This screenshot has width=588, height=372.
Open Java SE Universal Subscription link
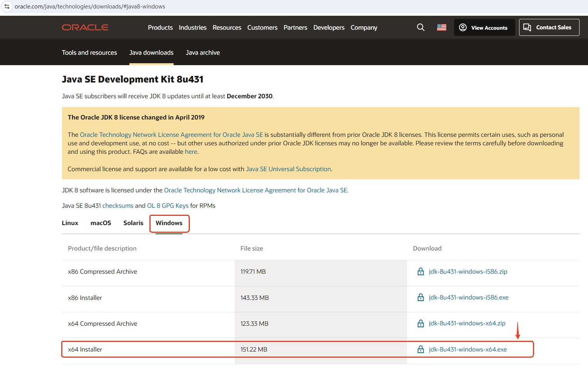(x=288, y=169)
